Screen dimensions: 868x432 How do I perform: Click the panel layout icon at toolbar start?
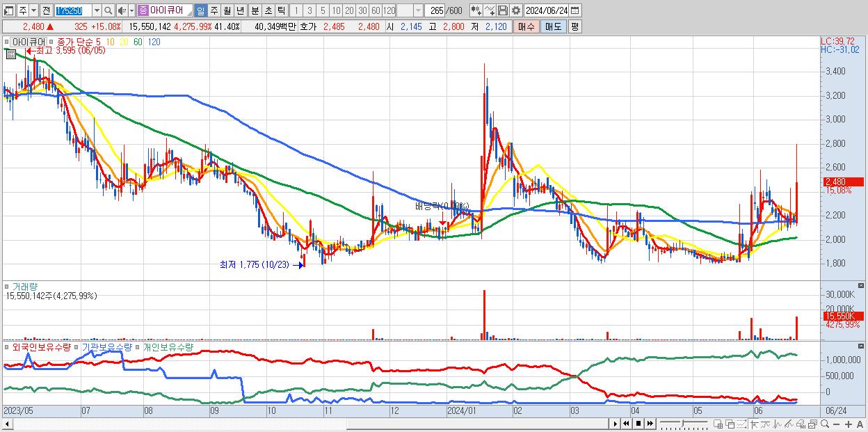click(x=8, y=10)
